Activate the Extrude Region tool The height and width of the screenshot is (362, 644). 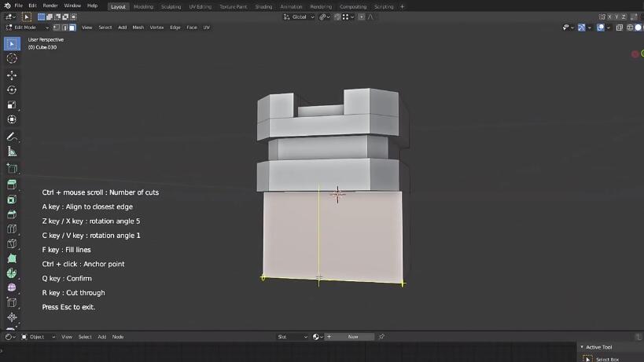tap(12, 185)
